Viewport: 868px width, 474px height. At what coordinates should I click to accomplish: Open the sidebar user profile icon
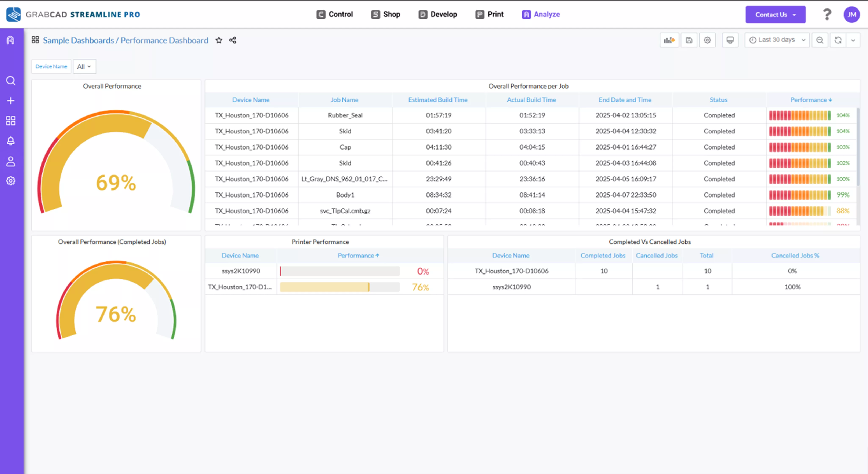[x=10, y=161]
